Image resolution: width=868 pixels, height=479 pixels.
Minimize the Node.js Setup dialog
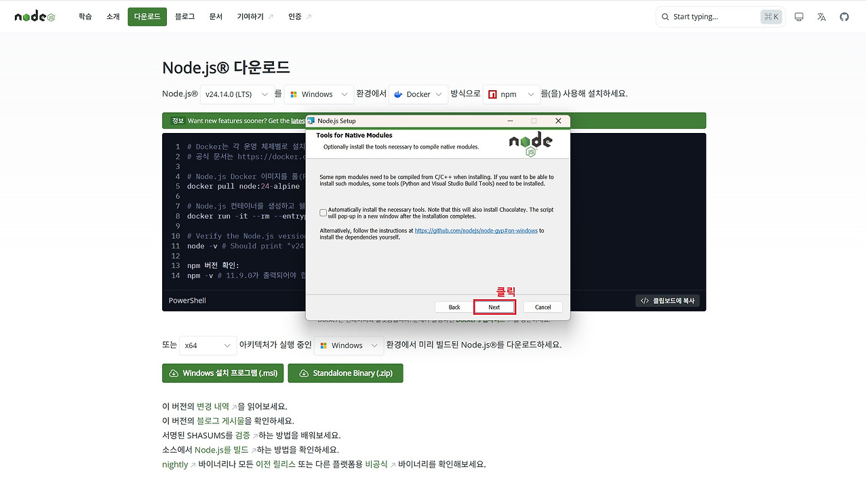[510, 121]
